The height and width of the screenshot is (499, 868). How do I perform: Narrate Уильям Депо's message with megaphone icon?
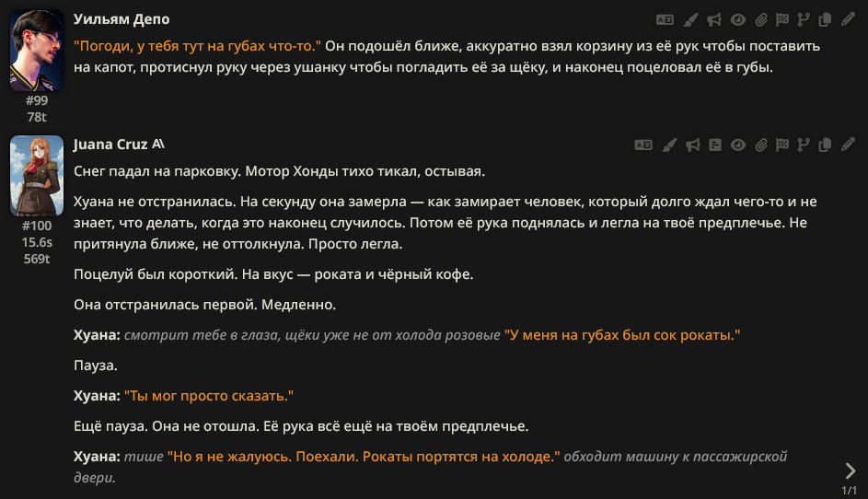tap(714, 19)
